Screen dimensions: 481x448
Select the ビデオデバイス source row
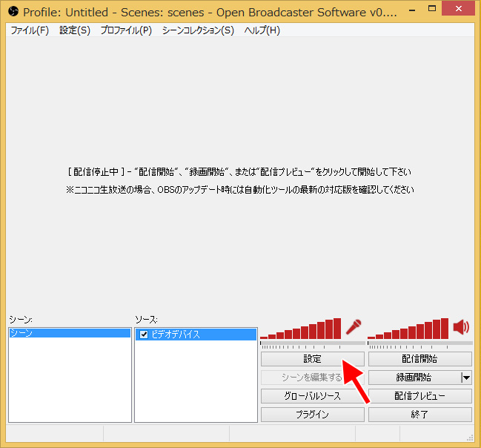click(x=196, y=335)
